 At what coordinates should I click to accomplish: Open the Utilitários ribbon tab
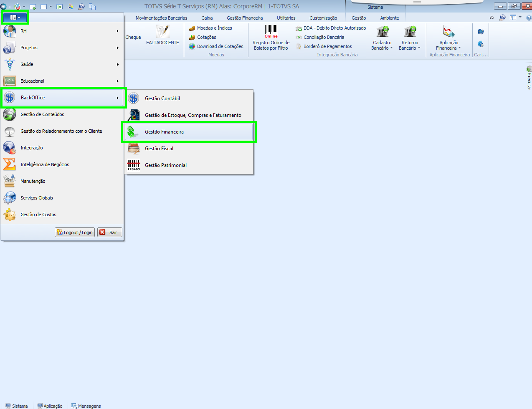[286, 18]
